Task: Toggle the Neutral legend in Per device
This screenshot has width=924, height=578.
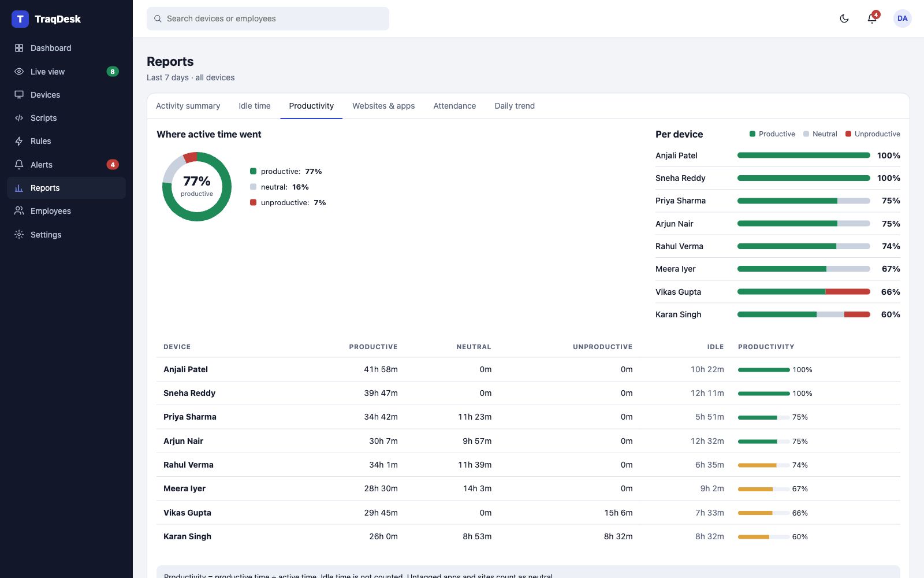Action: pos(820,134)
